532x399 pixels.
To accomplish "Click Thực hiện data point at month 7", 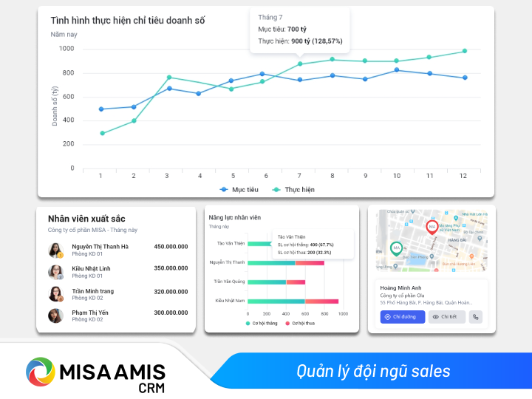I will [299, 64].
